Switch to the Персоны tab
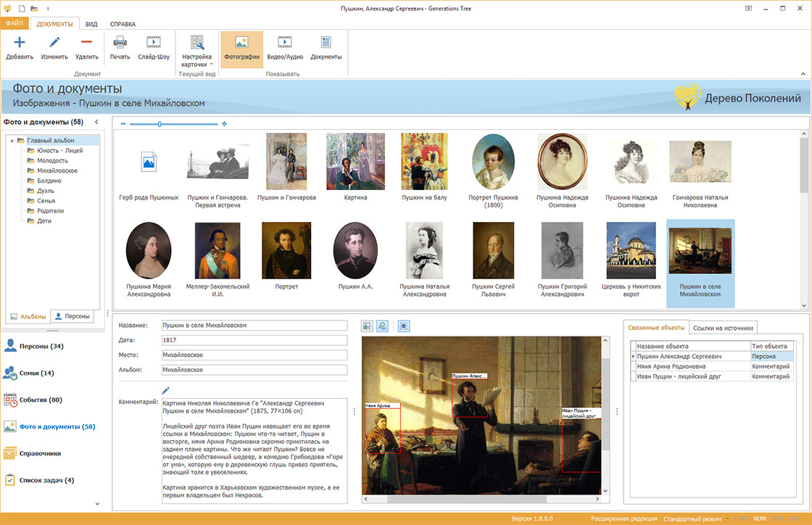The height and width of the screenshot is (525, 812). tap(72, 316)
